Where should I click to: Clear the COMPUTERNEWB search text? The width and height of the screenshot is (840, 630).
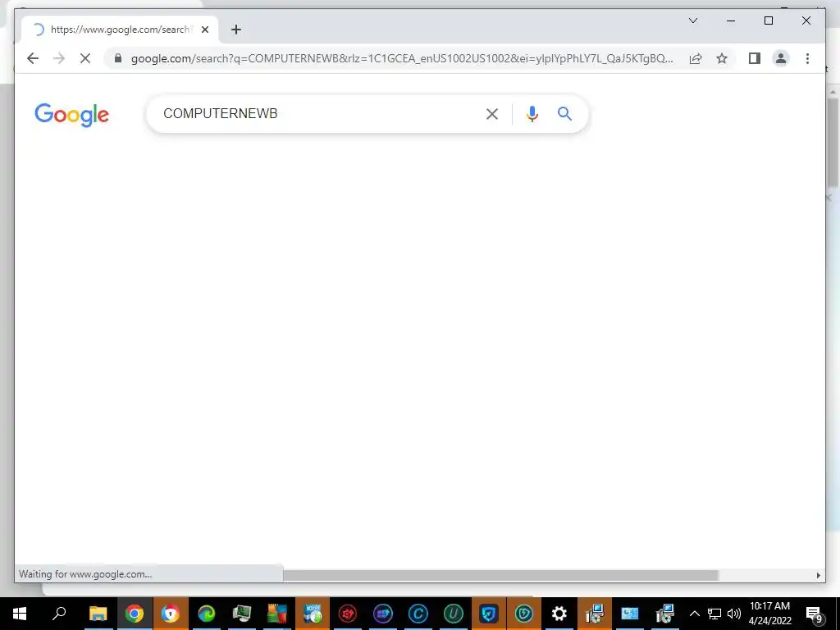[x=492, y=113]
